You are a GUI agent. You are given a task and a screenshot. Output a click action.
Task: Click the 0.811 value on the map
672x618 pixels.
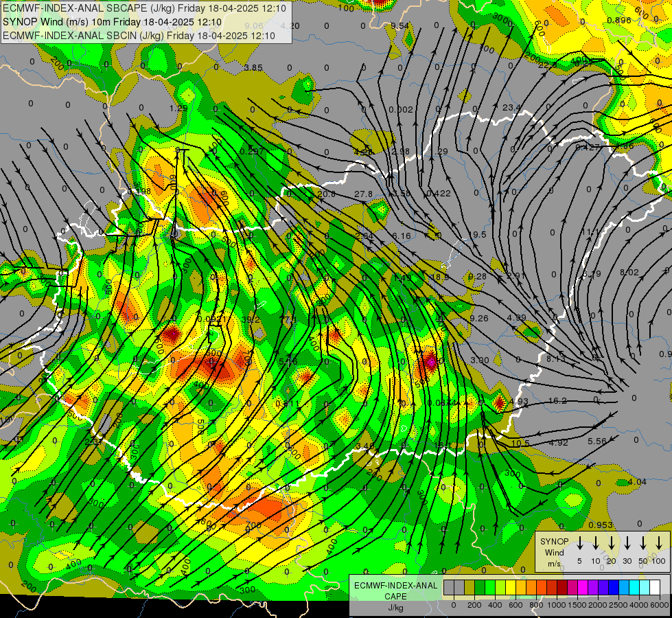(288, 404)
